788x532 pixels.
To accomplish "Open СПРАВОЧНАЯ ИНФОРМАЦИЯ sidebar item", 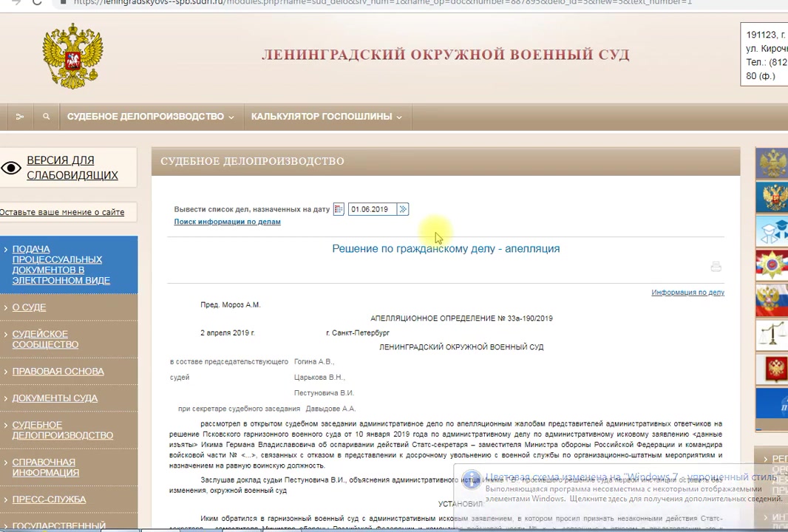I will point(46,467).
